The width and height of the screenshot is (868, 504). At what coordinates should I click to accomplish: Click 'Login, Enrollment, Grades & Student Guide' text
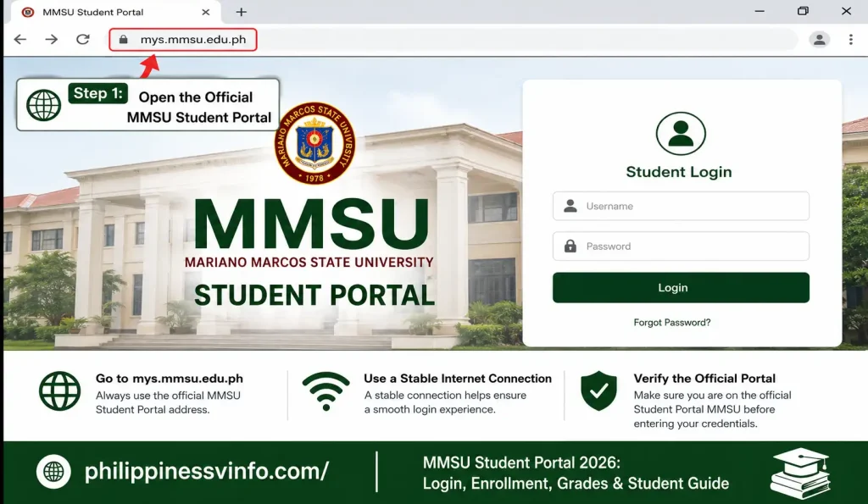point(576,484)
